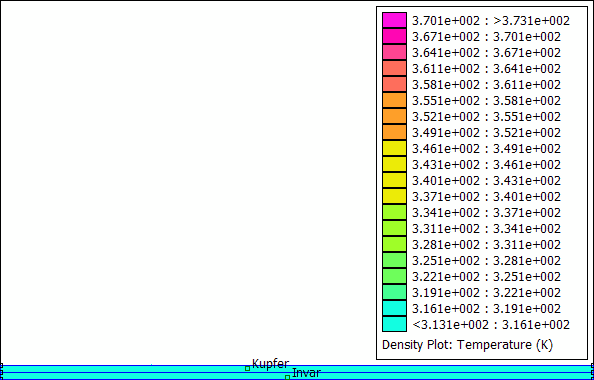Click the lime swatch for 3.341e+002 : 3.371e+002
Viewport: 594px width, 380px height.
pos(394,212)
